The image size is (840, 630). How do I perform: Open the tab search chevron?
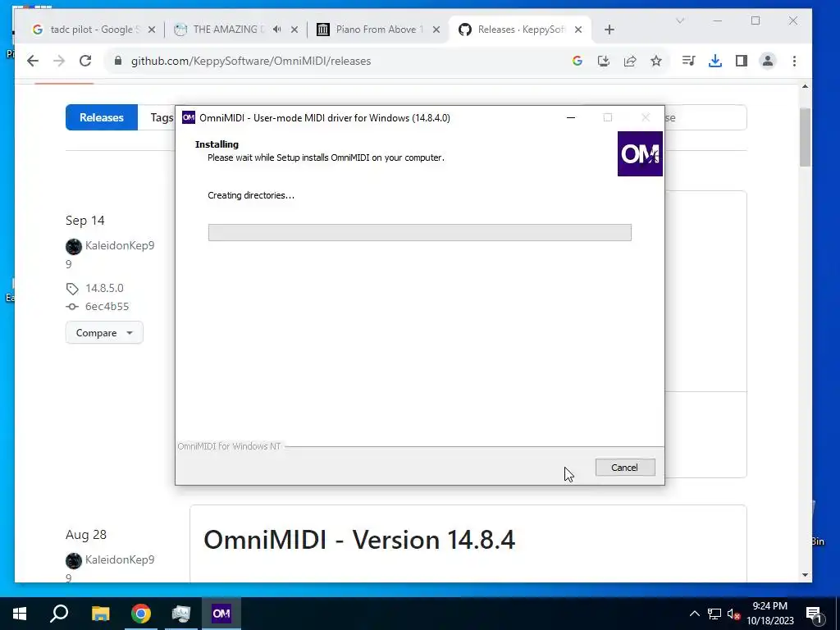coord(680,21)
